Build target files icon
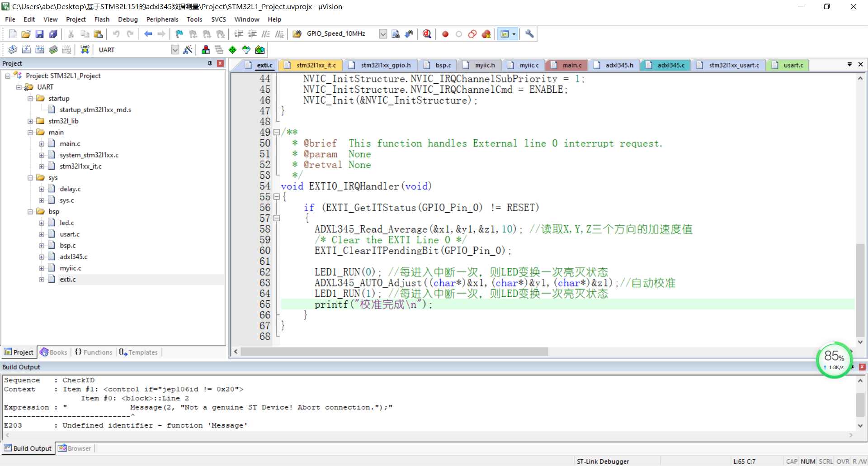 click(26, 50)
